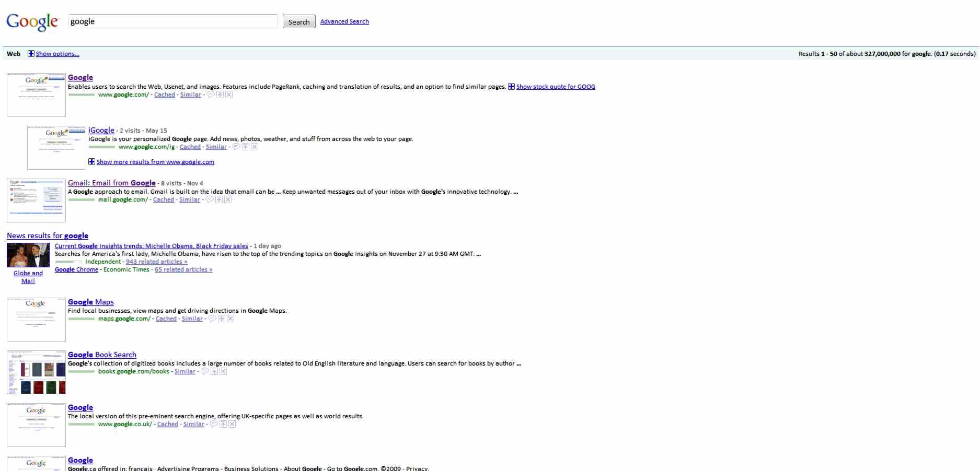Remove the iGoogle result from search results
This screenshot has width=980, height=471.
(255, 147)
